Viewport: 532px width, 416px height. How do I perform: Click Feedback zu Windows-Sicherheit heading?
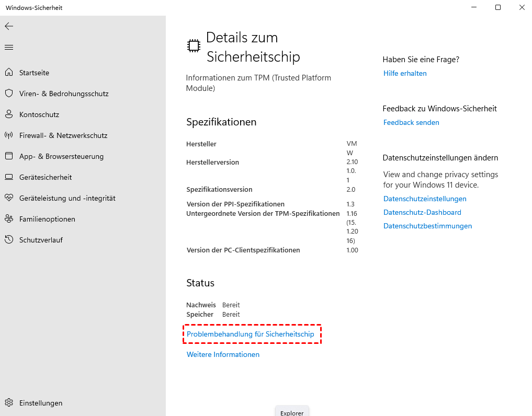pyautogui.click(x=439, y=109)
